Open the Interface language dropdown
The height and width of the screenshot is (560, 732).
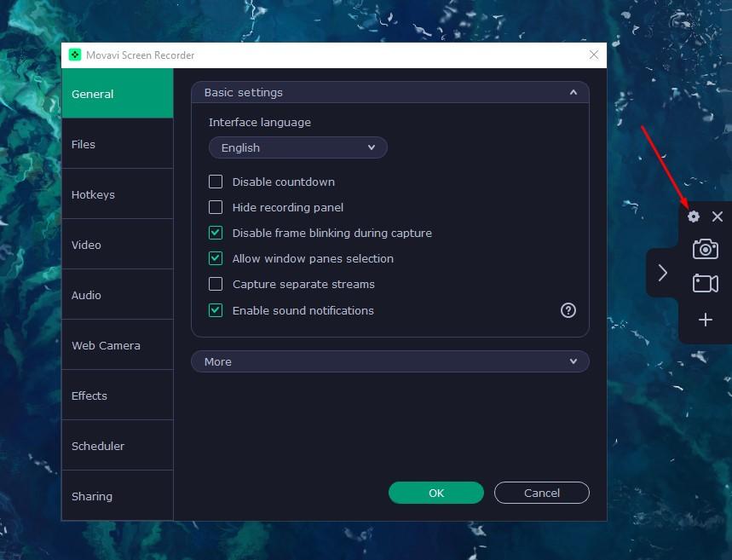(x=298, y=147)
